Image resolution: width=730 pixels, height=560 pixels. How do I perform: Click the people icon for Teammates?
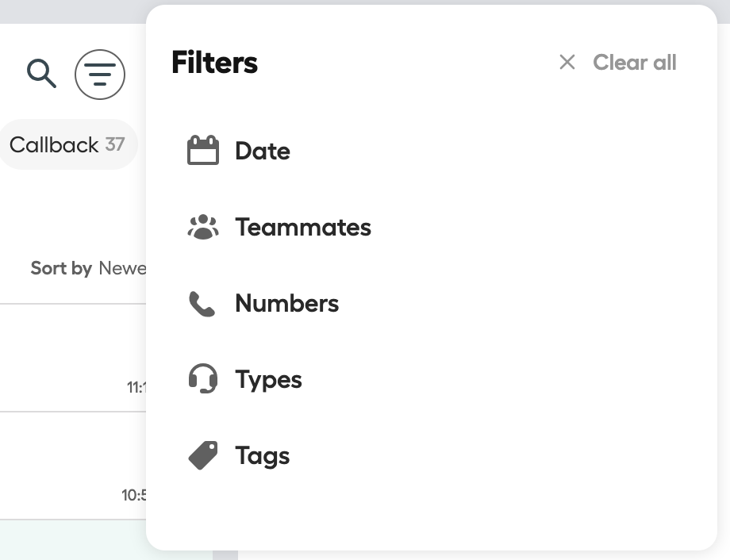[203, 227]
